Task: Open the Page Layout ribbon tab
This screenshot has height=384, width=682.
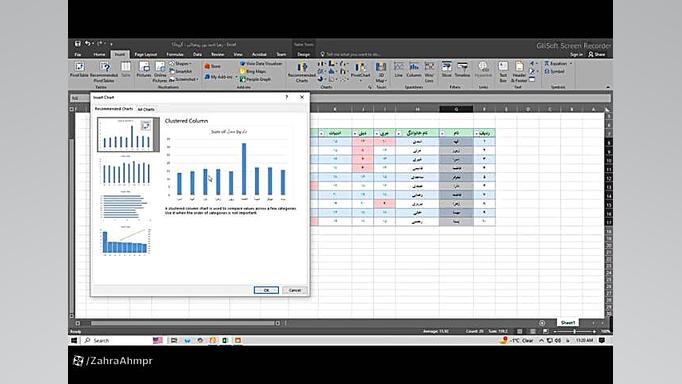Action: tap(146, 54)
